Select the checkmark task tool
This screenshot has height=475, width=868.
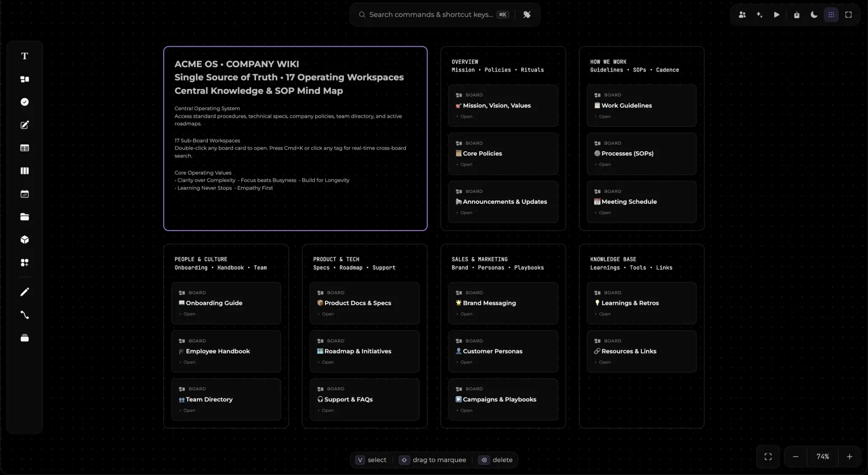pos(24,102)
